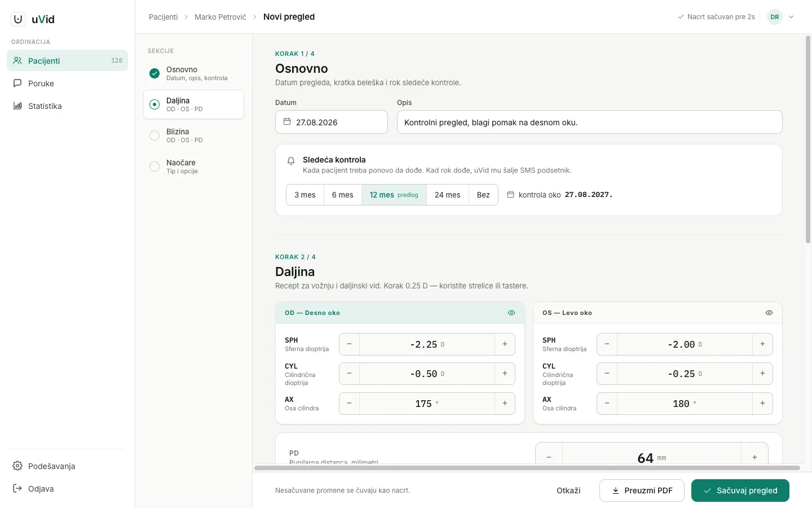Choose Bez control interval
Image resolution: width=812 pixels, height=508 pixels.
point(483,195)
